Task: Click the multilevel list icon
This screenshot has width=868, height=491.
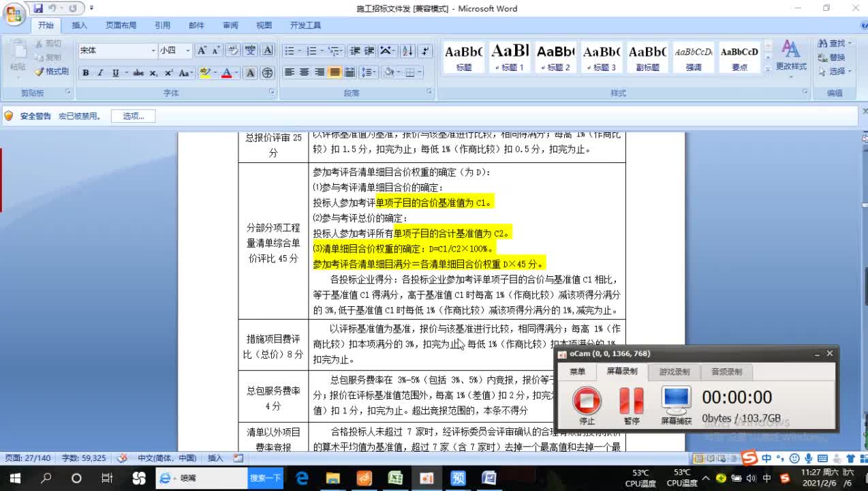Action: click(335, 50)
